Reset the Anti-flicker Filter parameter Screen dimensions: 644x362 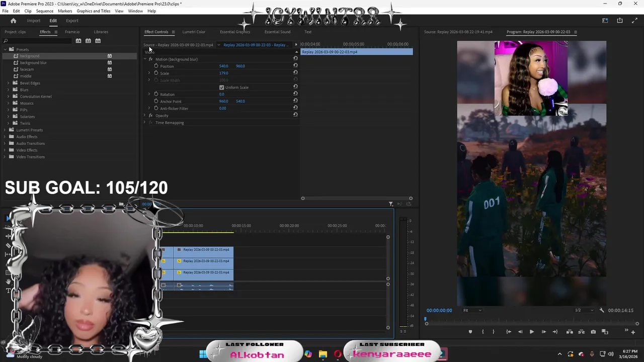(x=295, y=108)
